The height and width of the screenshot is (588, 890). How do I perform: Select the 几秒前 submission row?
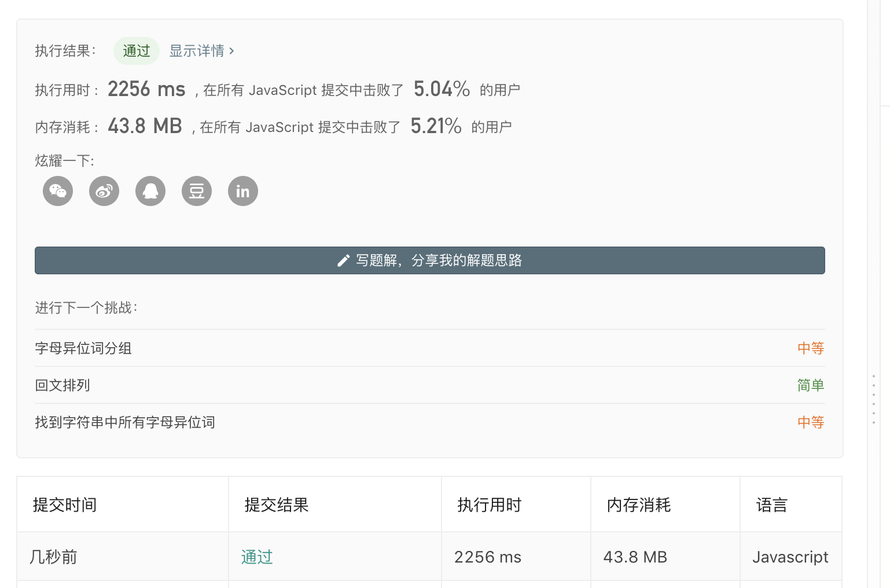[x=52, y=556]
